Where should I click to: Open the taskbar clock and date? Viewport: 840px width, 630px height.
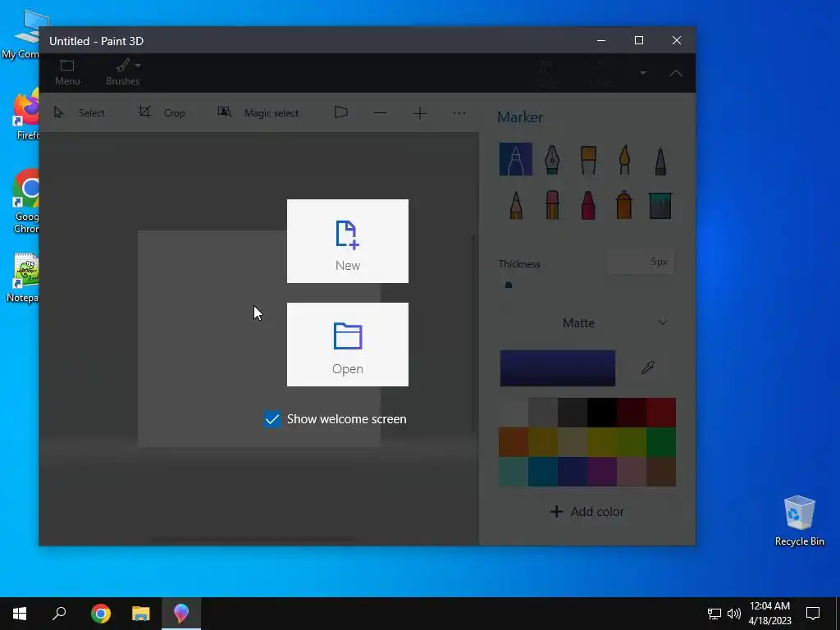coord(769,614)
